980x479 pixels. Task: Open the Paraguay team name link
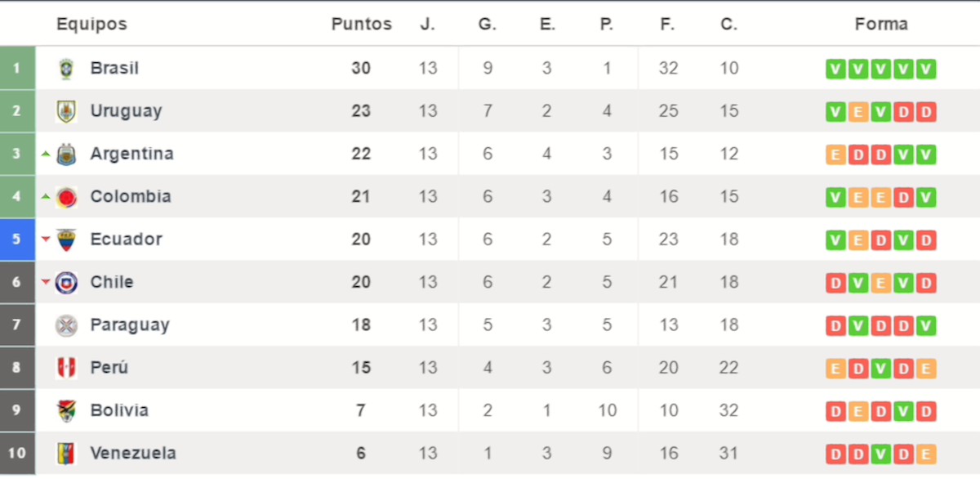point(130,325)
